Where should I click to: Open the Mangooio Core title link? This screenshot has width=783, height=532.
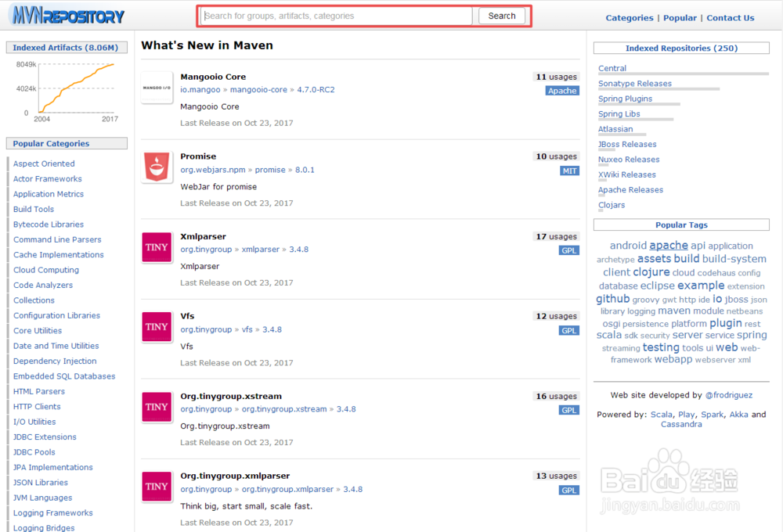click(213, 77)
